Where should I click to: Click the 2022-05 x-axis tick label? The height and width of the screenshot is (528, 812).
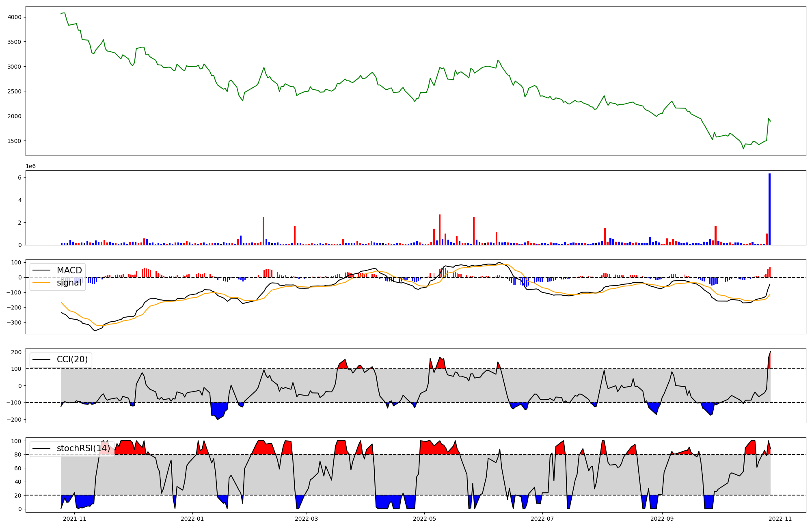pos(424,519)
